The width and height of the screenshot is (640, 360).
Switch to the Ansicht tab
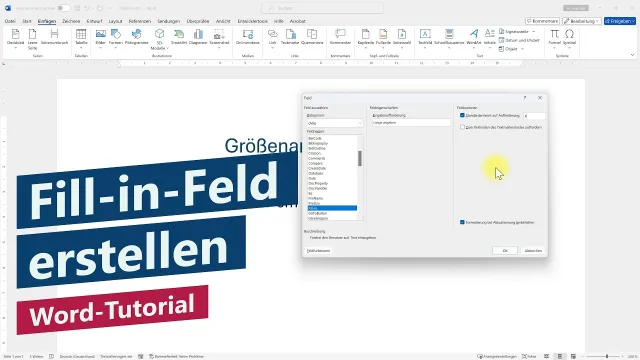(223, 21)
